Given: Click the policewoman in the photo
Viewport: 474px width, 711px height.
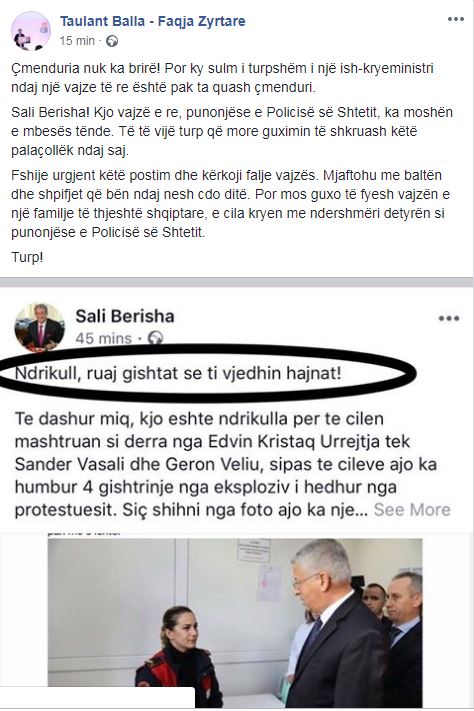Looking at the screenshot, I should [179, 657].
